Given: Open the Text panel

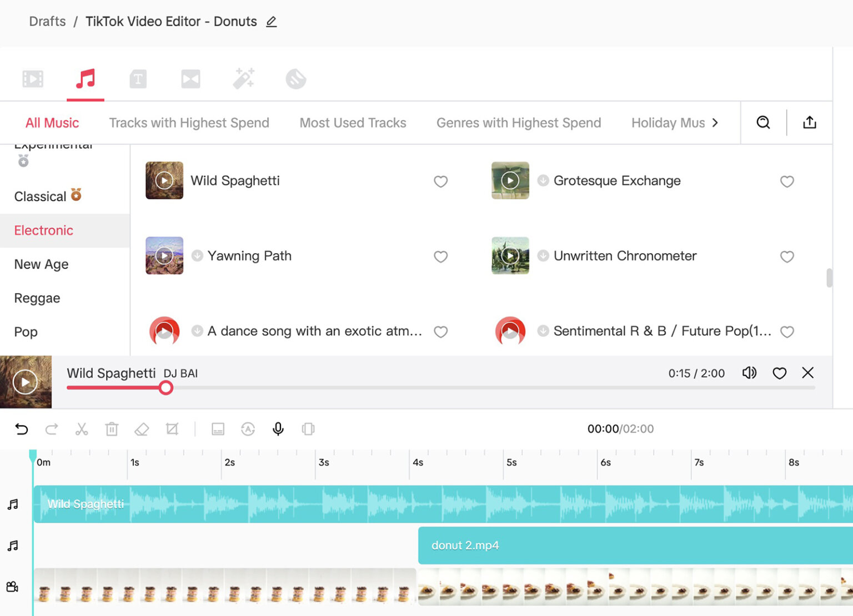Looking at the screenshot, I should pos(138,79).
